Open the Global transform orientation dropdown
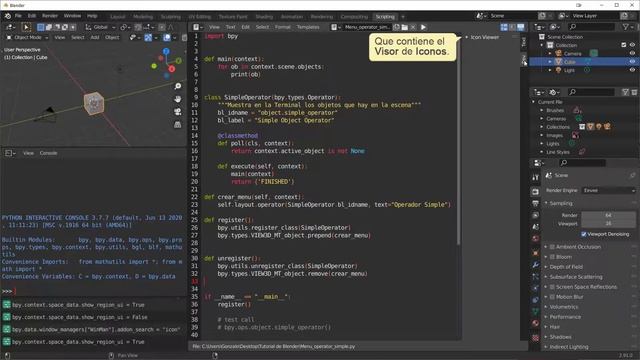This screenshot has height=360, width=640. [x=100, y=27]
